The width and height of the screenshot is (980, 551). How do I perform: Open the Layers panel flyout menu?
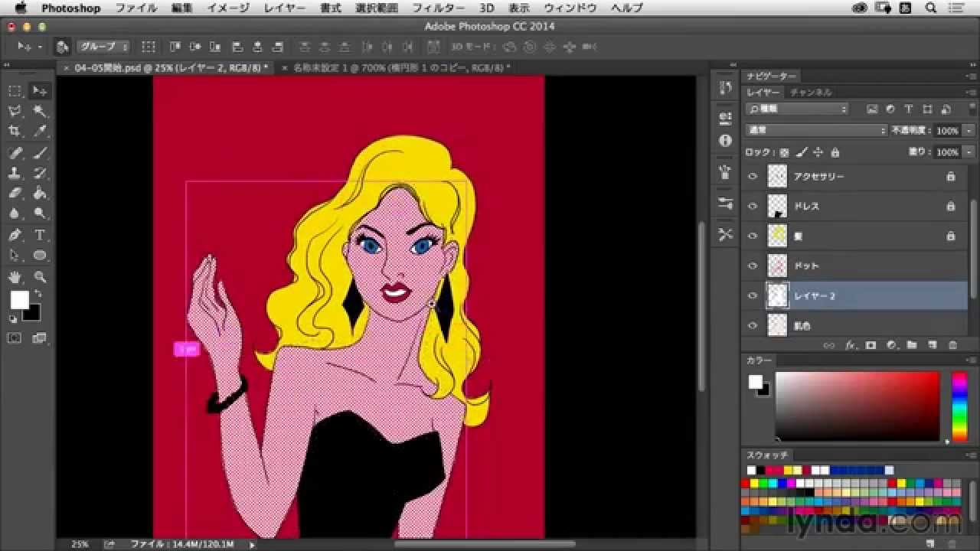(x=971, y=92)
